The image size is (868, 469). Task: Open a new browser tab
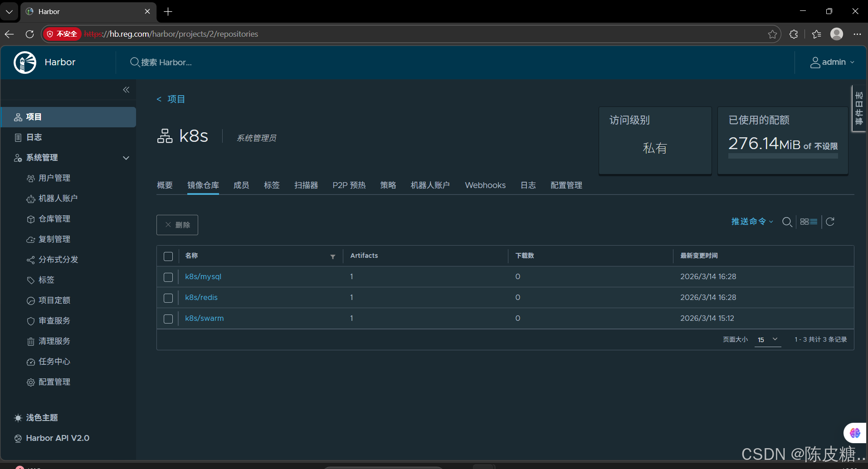click(168, 12)
